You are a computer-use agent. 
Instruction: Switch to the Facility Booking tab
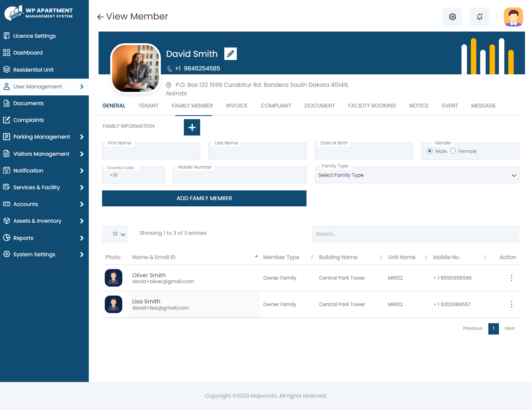372,106
